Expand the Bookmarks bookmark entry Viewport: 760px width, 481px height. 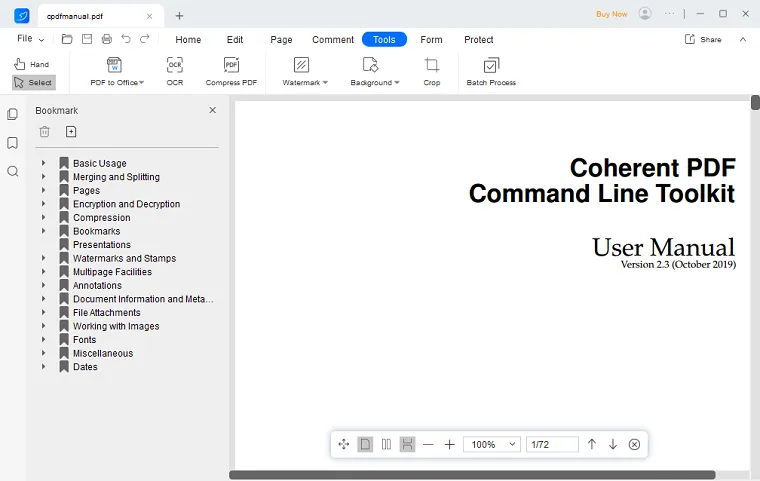pos(43,231)
